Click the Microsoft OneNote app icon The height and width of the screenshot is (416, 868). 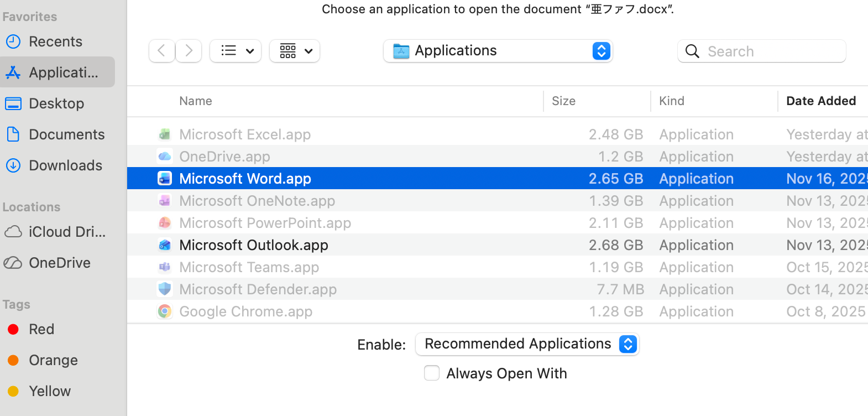[x=165, y=200]
